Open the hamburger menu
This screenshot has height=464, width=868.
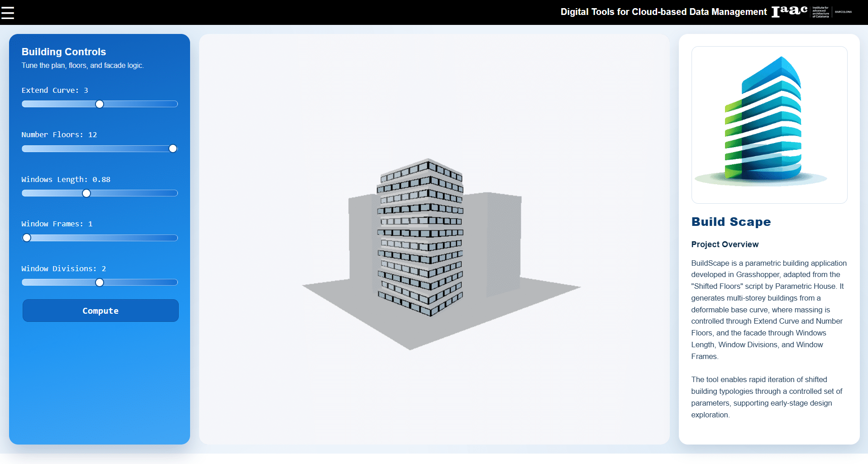coord(8,13)
